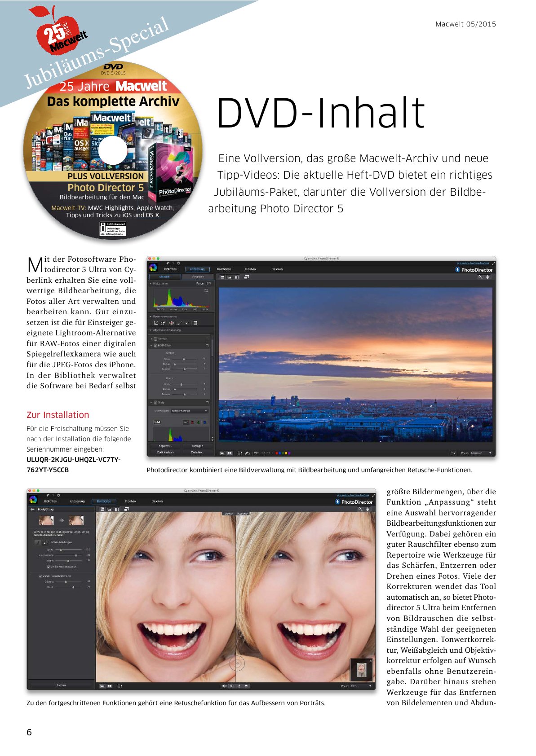
Task: Enable the Tonwert checkbox
Action: coord(155,339)
